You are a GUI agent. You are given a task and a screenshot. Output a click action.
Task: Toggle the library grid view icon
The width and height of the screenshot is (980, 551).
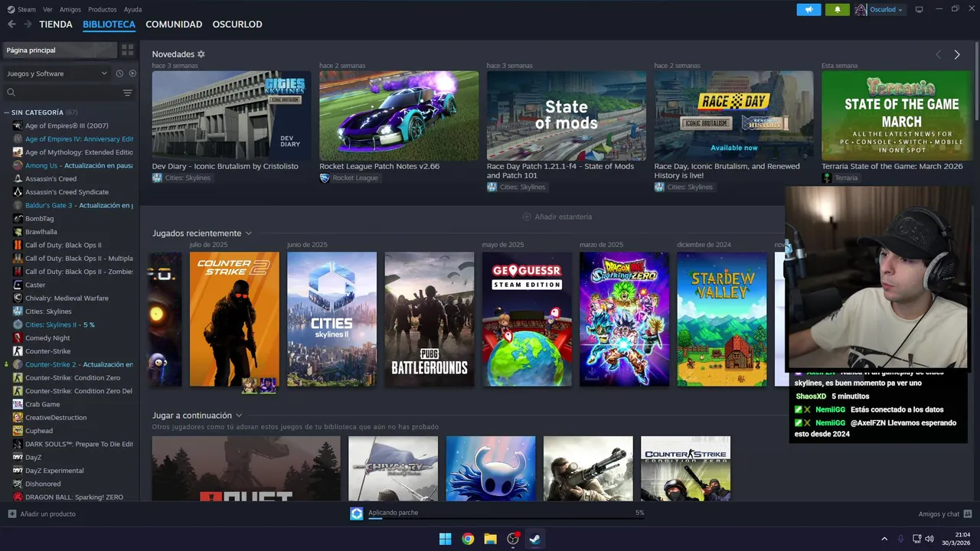pyautogui.click(x=128, y=50)
